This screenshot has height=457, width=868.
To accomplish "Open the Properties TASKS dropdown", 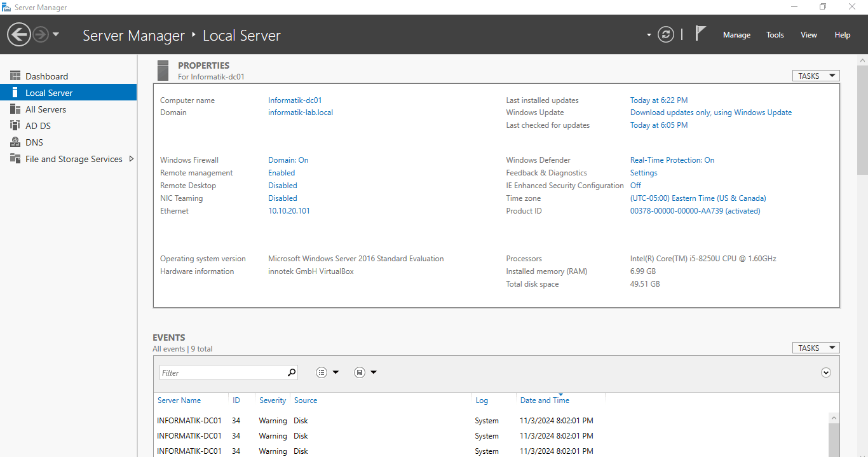I will pos(816,76).
